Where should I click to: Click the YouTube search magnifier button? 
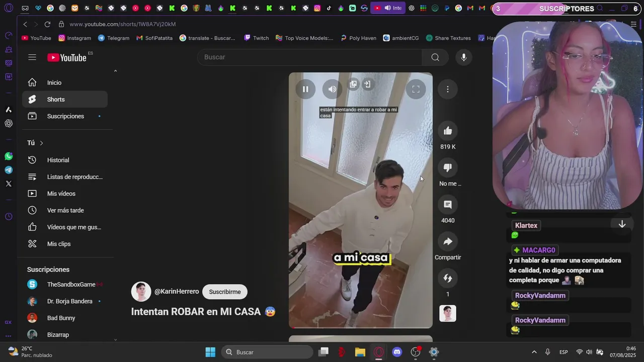click(x=435, y=57)
